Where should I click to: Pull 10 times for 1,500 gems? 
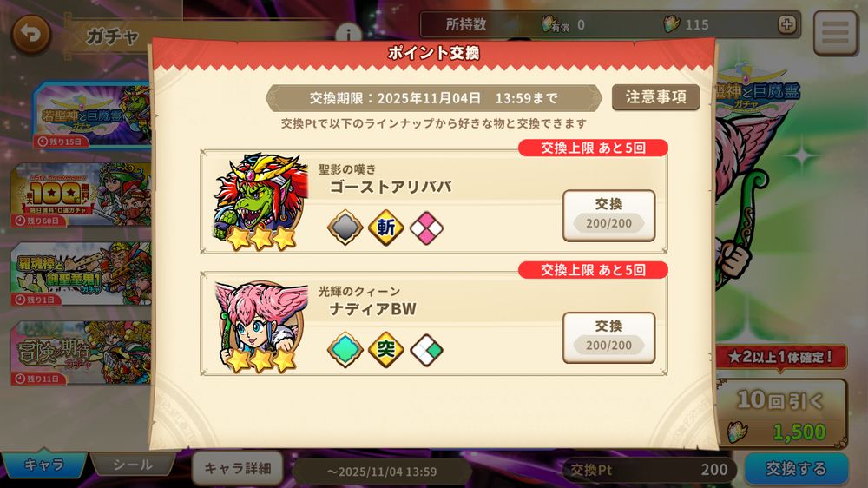click(782, 413)
